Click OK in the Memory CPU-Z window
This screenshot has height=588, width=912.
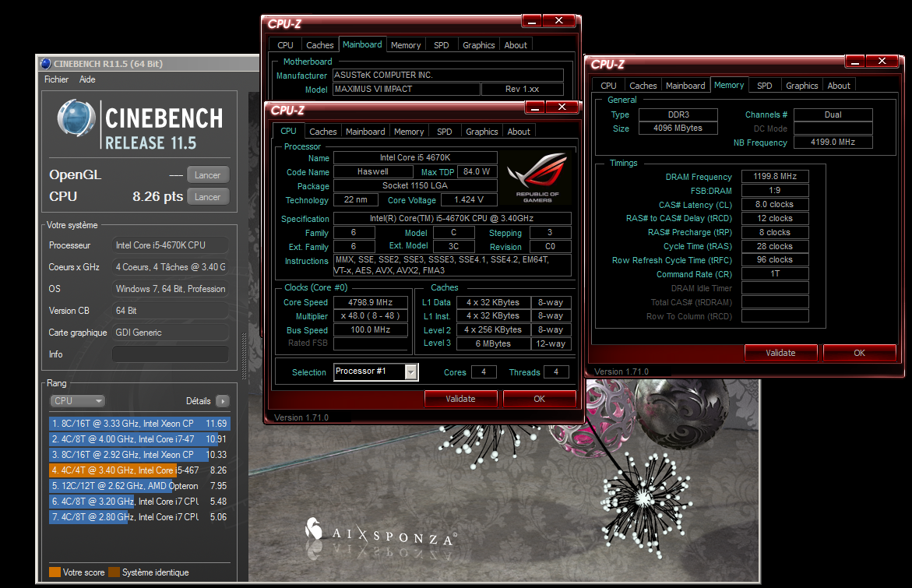(x=859, y=353)
